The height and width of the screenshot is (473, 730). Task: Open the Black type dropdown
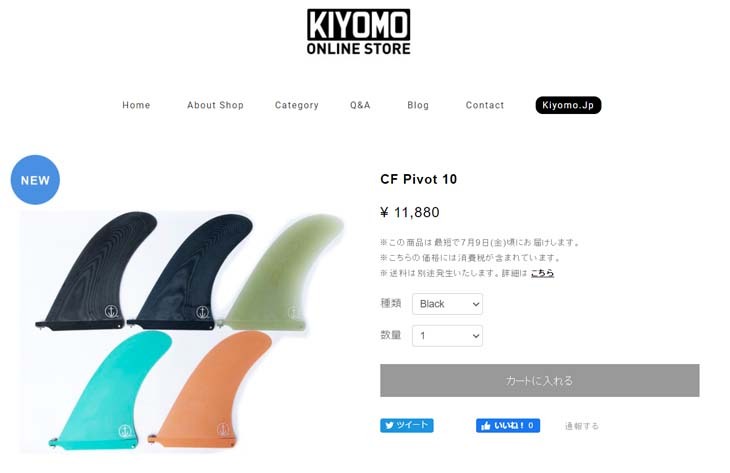point(447,304)
